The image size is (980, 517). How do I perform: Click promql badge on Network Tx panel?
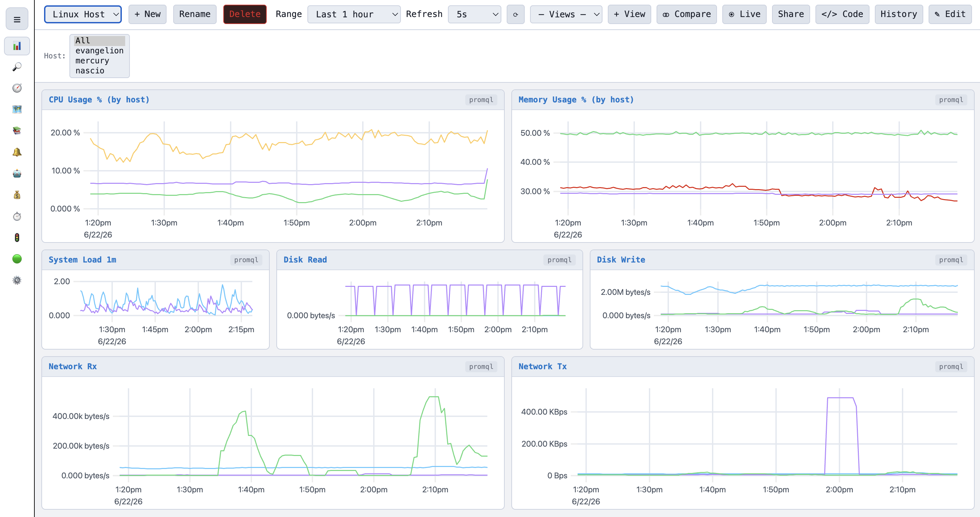coord(951,367)
